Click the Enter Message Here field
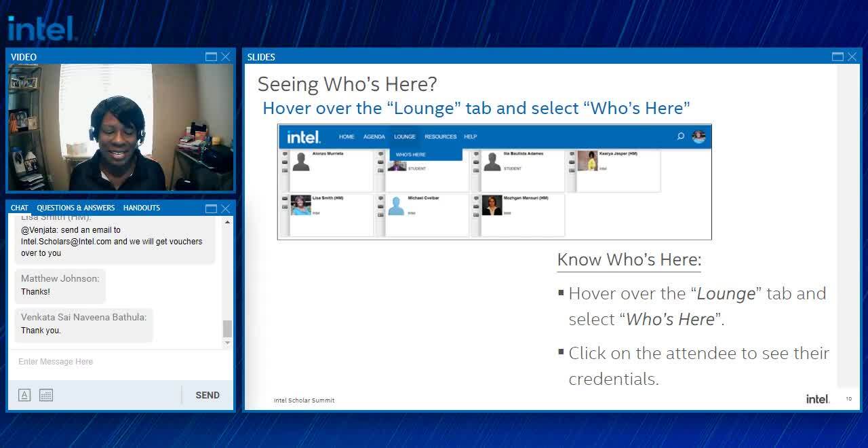 pos(115,362)
